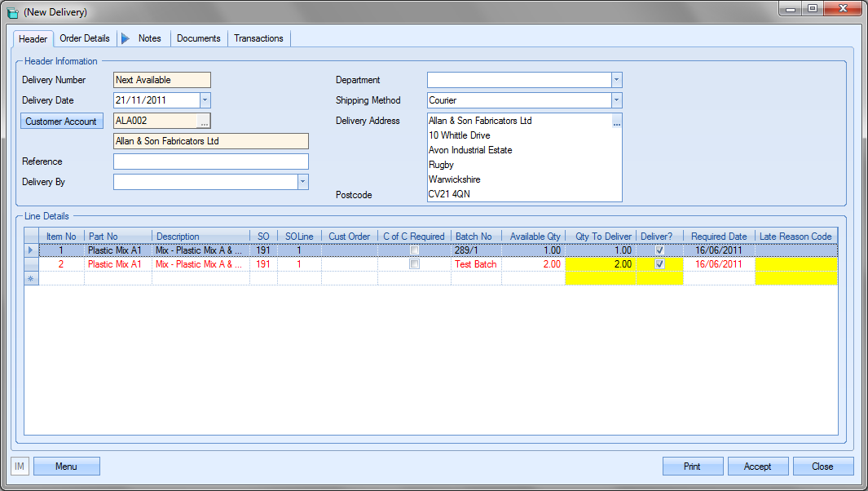
Task: Untick Deliver? checkbox for item 1
Action: [x=660, y=250]
